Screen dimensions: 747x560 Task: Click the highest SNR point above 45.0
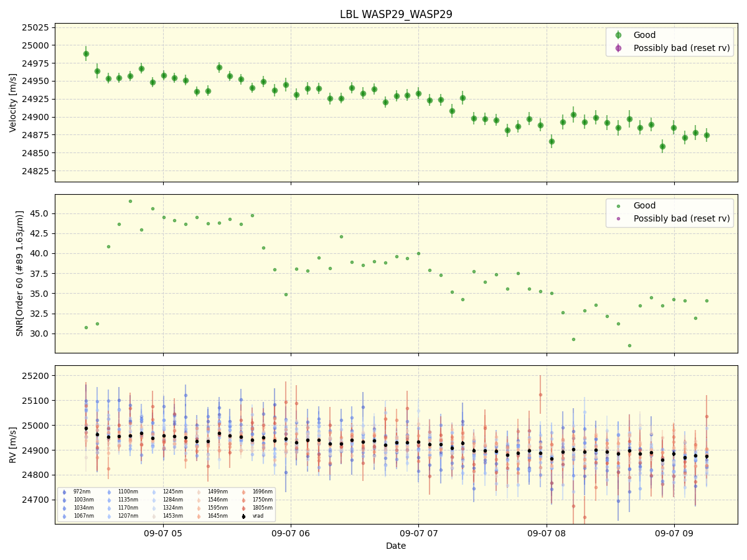[x=130, y=201]
